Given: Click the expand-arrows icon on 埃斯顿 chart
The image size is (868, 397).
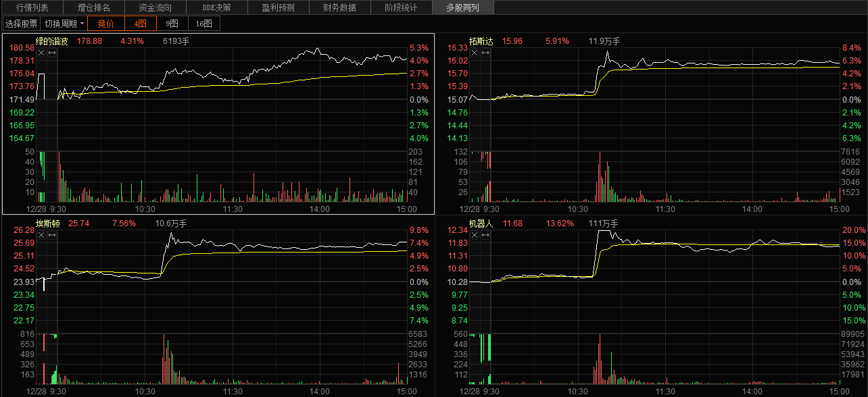Looking at the screenshot, I should click(x=51, y=234).
